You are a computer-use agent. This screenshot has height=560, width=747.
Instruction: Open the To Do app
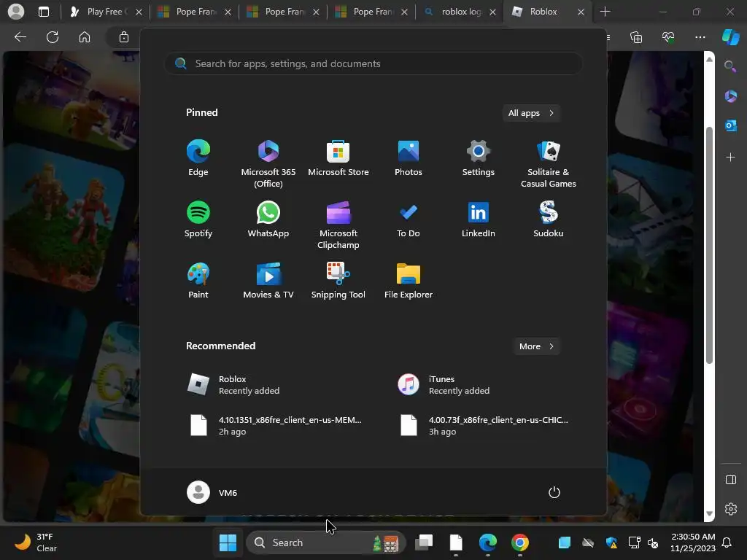409,219
